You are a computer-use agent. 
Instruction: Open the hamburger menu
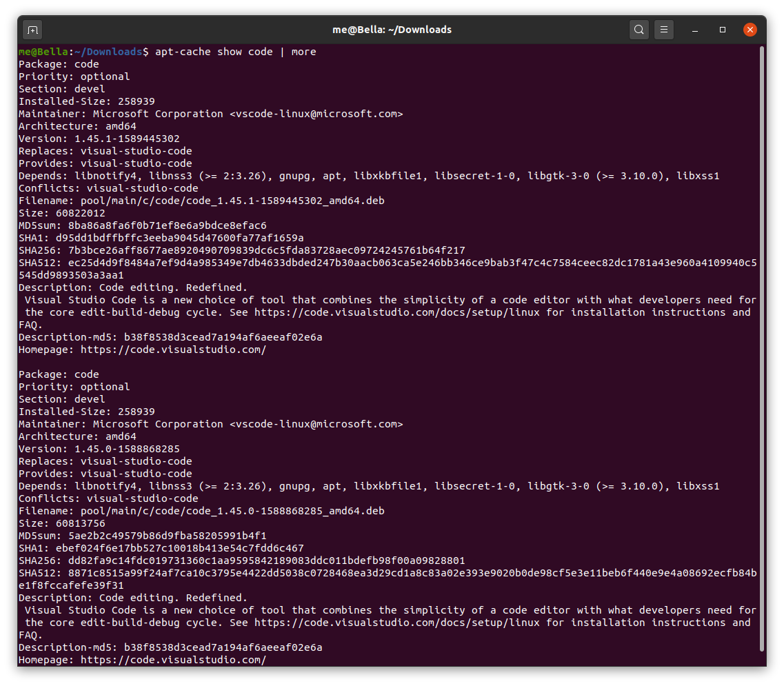click(663, 30)
